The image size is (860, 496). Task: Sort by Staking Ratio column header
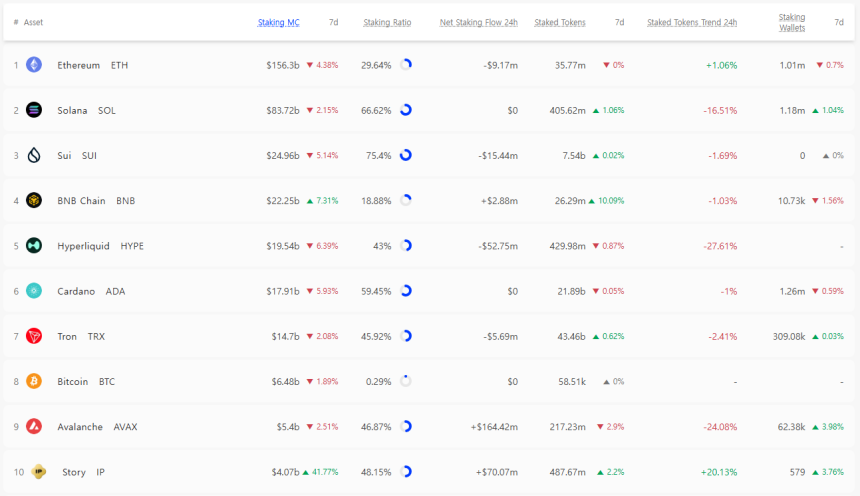386,22
